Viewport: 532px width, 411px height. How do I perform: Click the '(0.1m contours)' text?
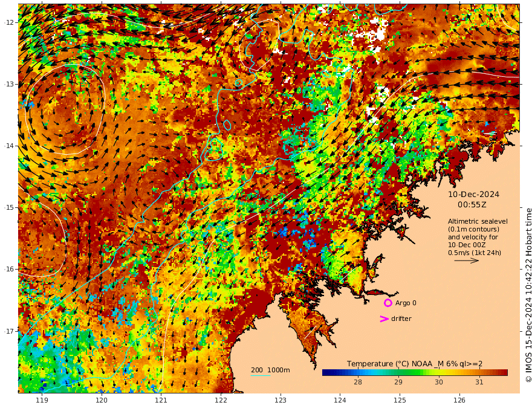click(x=473, y=229)
